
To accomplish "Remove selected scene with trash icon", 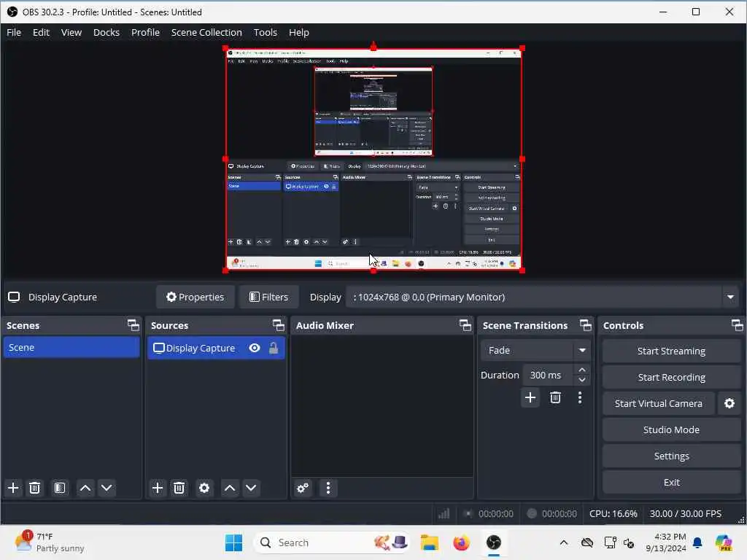I will (x=35, y=488).
